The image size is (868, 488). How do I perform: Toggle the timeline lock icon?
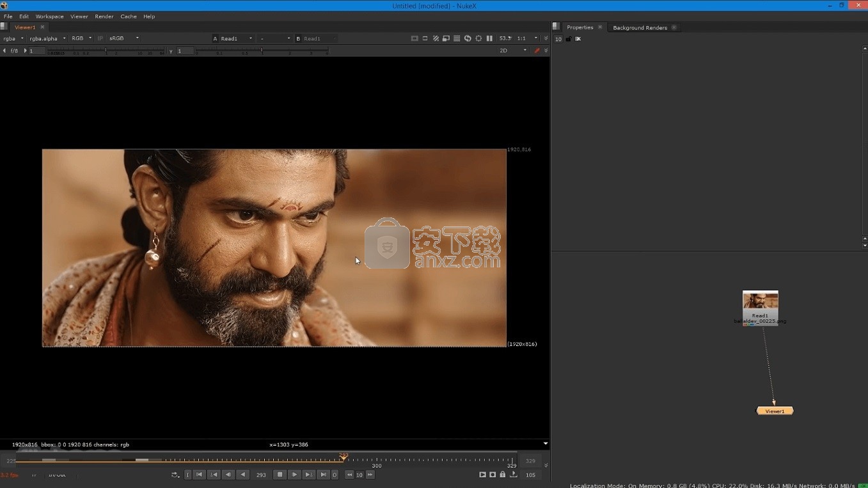503,475
